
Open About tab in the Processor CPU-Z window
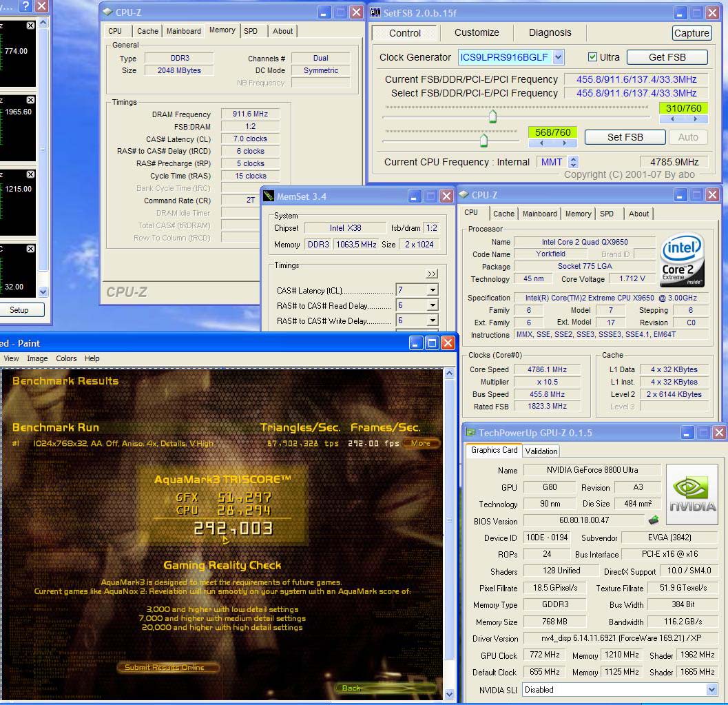tap(639, 214)
